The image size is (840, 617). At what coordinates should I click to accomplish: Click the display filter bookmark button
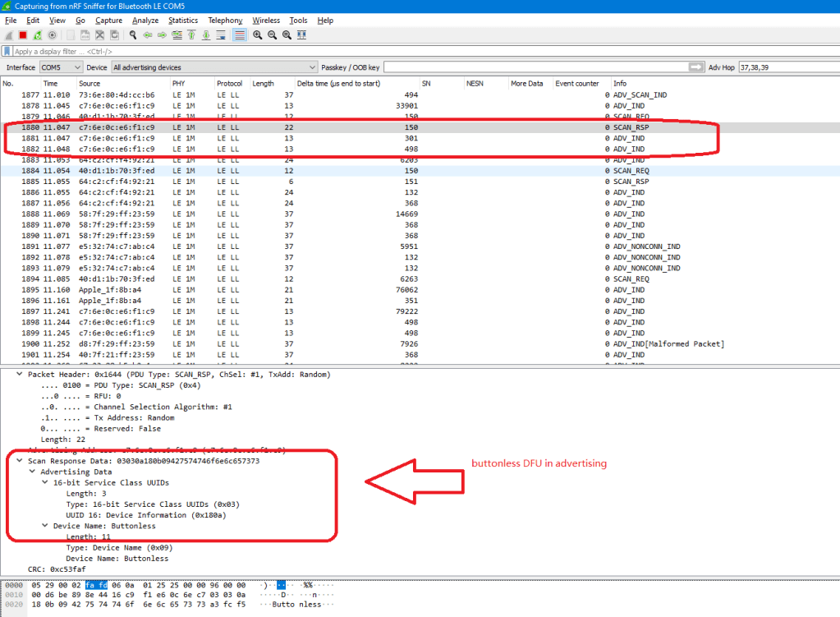(7, 51)
